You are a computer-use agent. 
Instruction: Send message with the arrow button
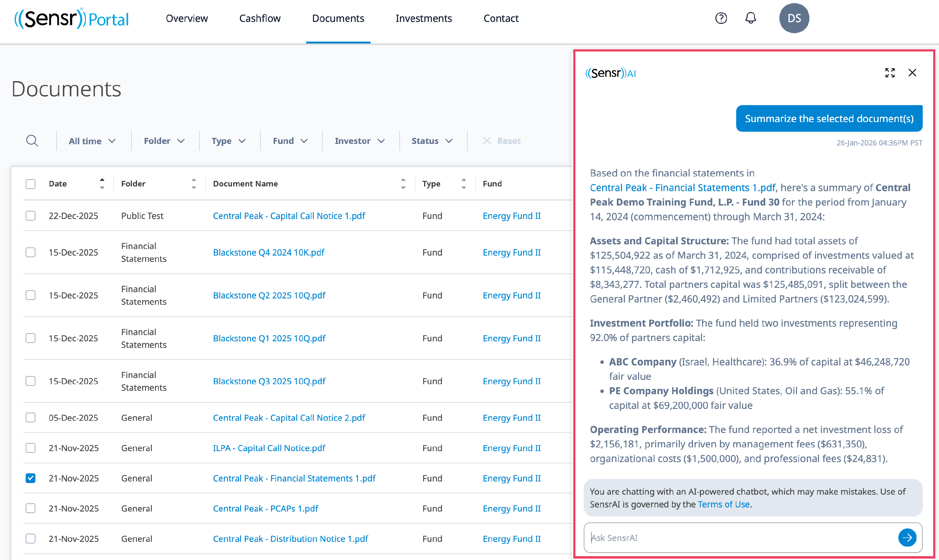pyautogui.click(x=907, y=537)
